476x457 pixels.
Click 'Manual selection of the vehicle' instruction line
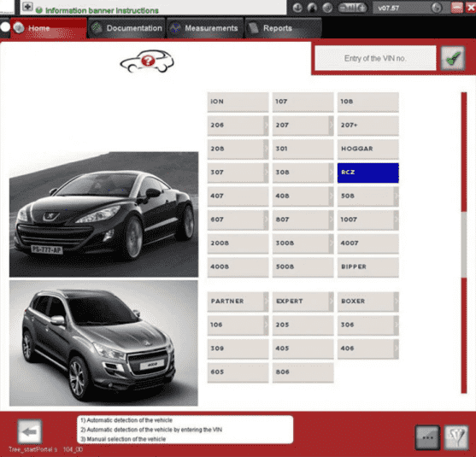point(123,439)
